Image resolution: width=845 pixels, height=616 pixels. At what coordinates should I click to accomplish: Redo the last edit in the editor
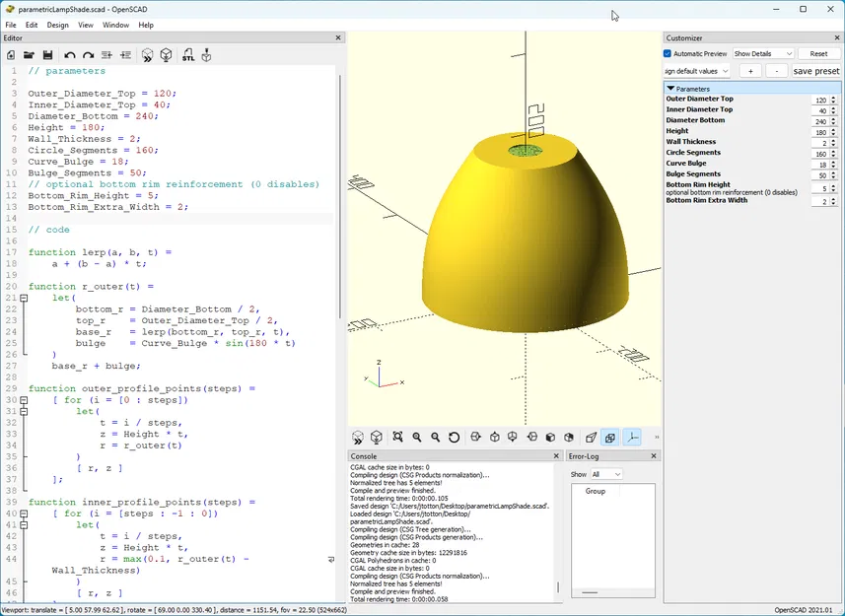tap(87, 55)
